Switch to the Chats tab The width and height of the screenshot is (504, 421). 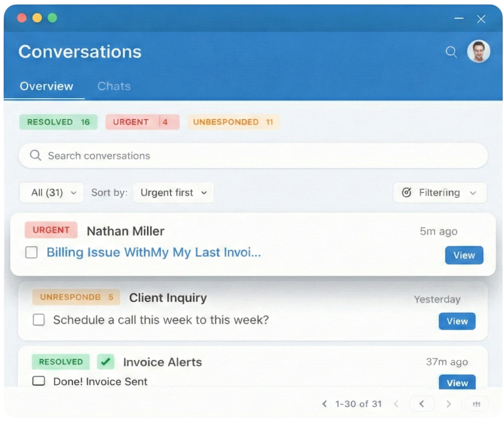pyautogui.click(x=114, y=86)
